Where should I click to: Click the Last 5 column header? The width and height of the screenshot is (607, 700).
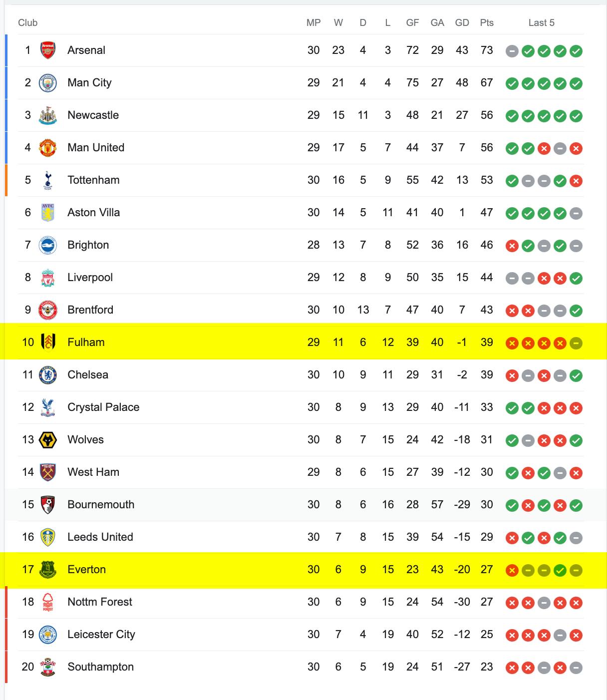point(542,22)
